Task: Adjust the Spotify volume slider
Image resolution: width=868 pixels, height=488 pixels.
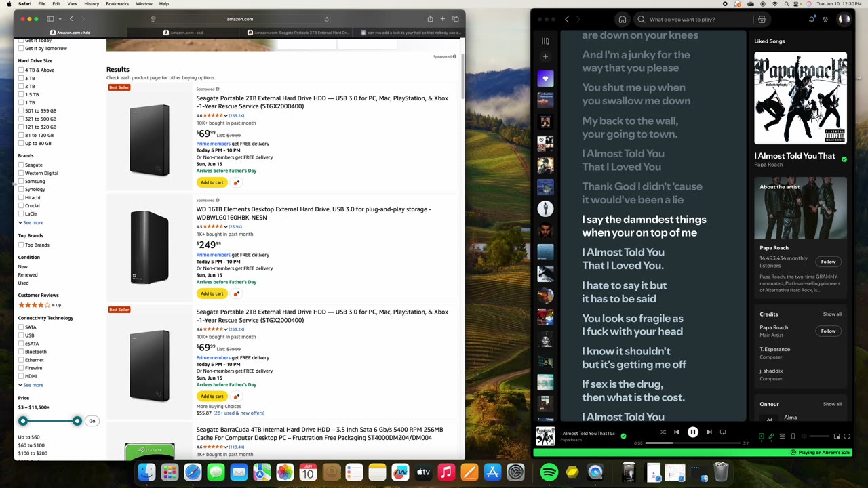Action: [x=819, y=436]
